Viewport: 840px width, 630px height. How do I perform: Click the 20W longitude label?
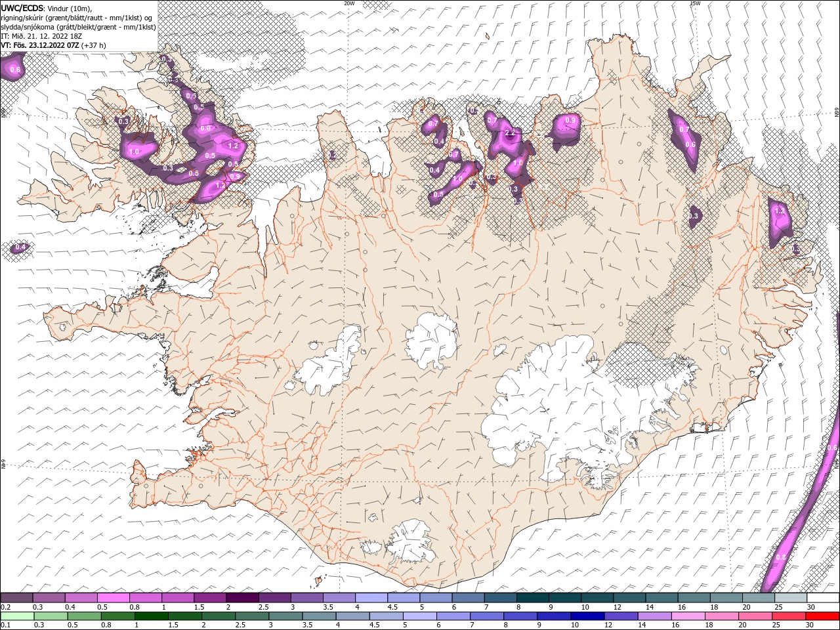coord(349,3)
